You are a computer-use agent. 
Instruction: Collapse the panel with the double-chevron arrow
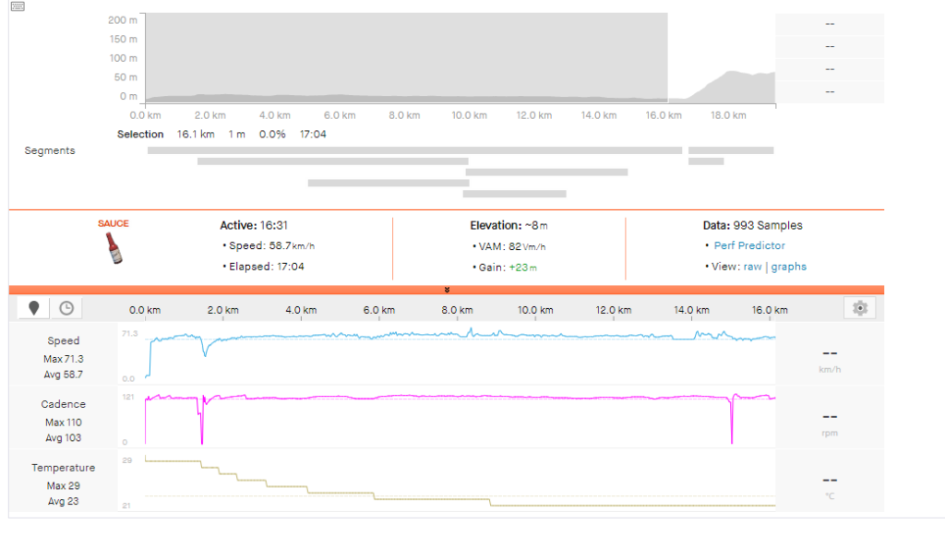coord(447,290)
